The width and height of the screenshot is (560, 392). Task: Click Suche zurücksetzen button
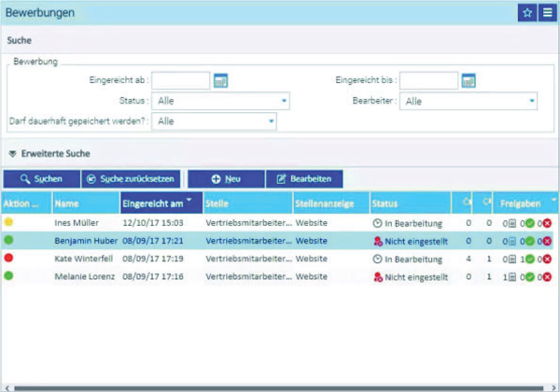(x=131, y=179)
